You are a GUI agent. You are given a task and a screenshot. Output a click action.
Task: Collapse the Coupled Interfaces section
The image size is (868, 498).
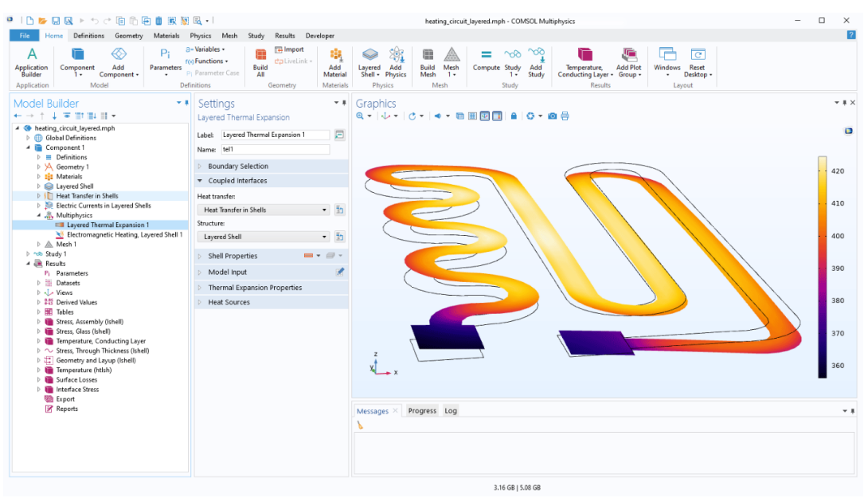[200, 181]
